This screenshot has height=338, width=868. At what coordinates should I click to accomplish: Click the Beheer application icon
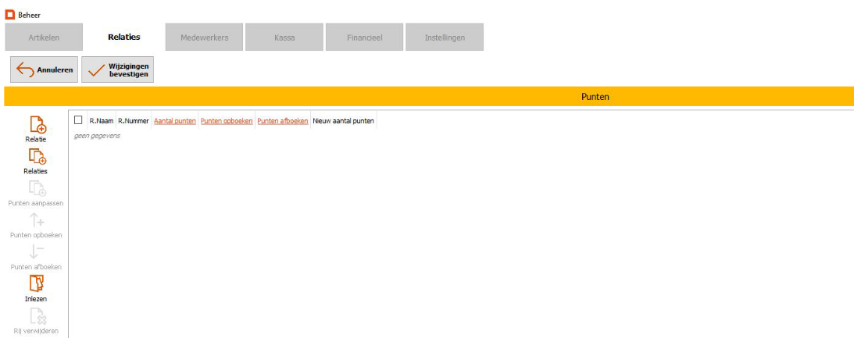(10, 14)
